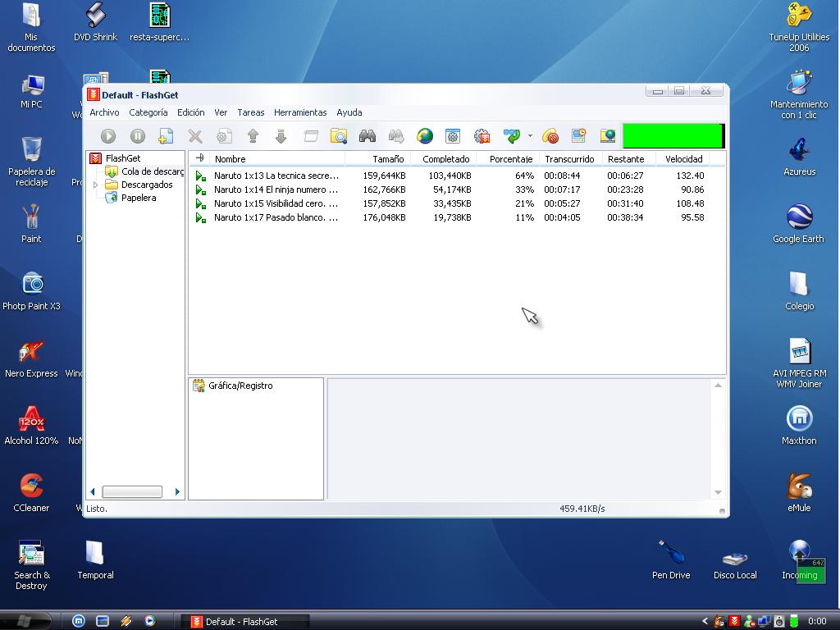
Task: Open CCleaner desktop icon
Action: tap(31, 493)
